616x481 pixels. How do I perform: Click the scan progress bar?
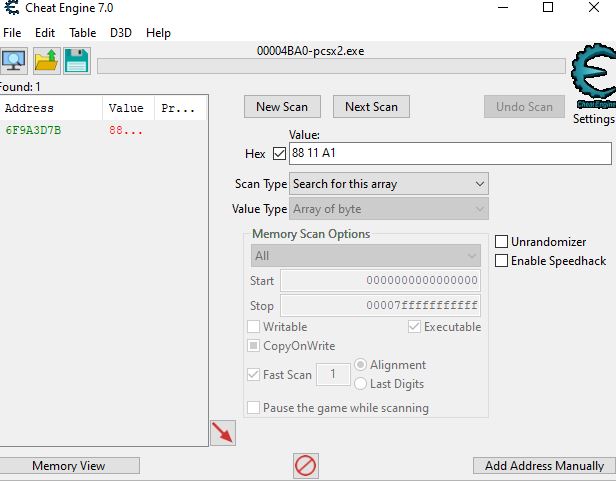click(x=331, y=66)
